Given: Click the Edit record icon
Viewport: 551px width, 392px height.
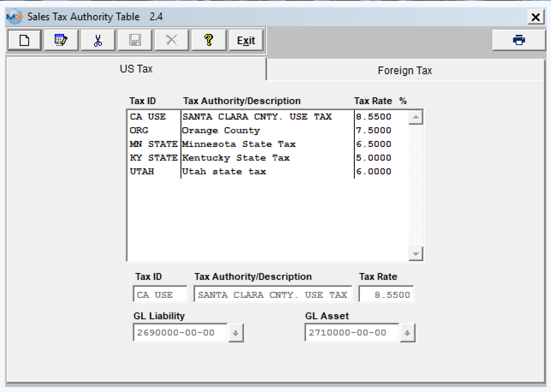Looking at the screenshot, I should pyautogui.click(x=61, y=40).
